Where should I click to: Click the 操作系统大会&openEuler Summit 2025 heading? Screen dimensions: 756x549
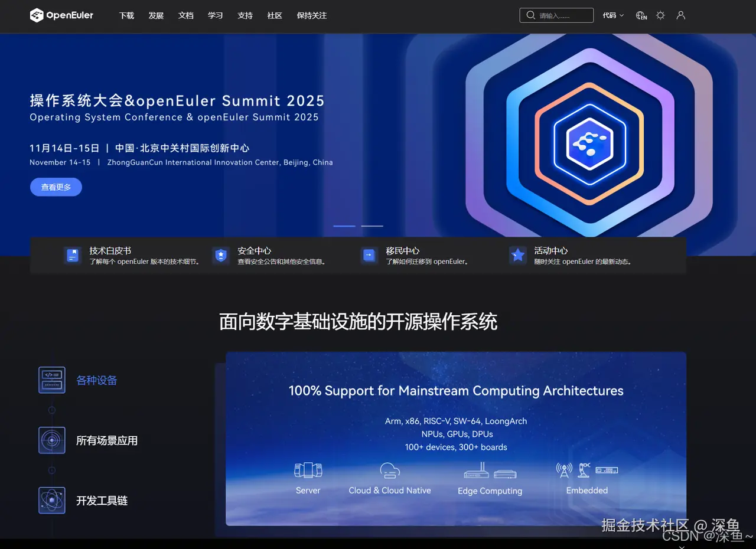[x=177, y=100]
